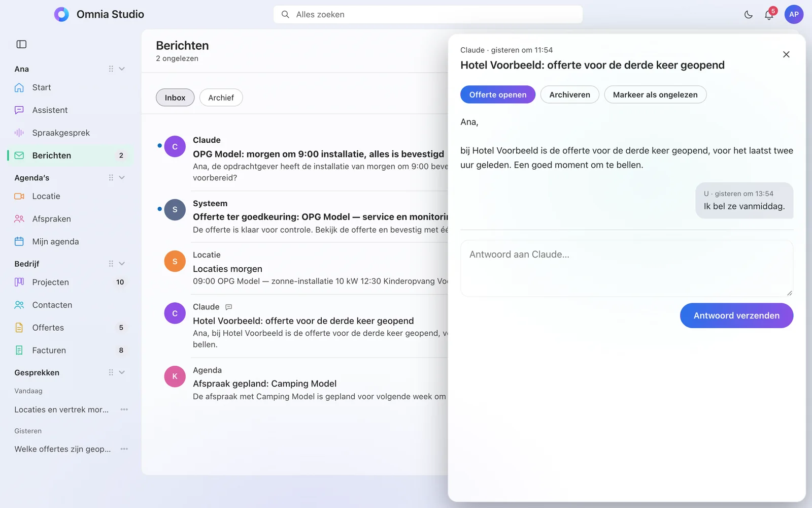Open Projecten board icon

coord(19,282)
